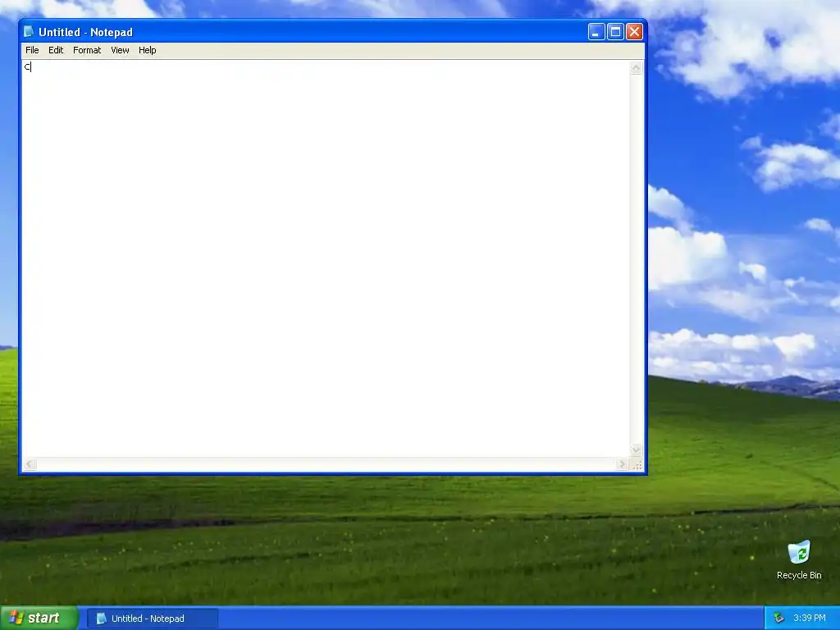840x630 pixels.
Task: Open the Help menu
Action: click(148, 50)
